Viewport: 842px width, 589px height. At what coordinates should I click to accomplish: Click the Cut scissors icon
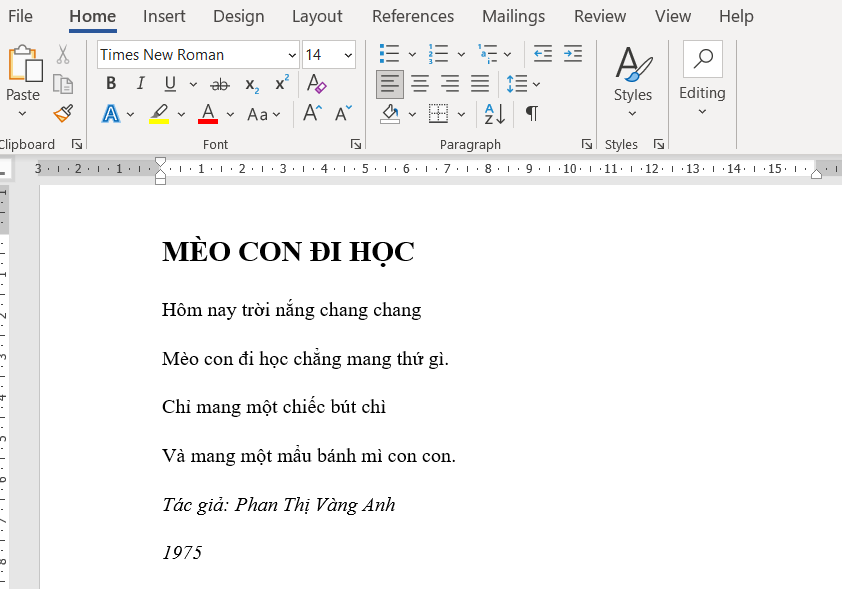coord(63,55)
